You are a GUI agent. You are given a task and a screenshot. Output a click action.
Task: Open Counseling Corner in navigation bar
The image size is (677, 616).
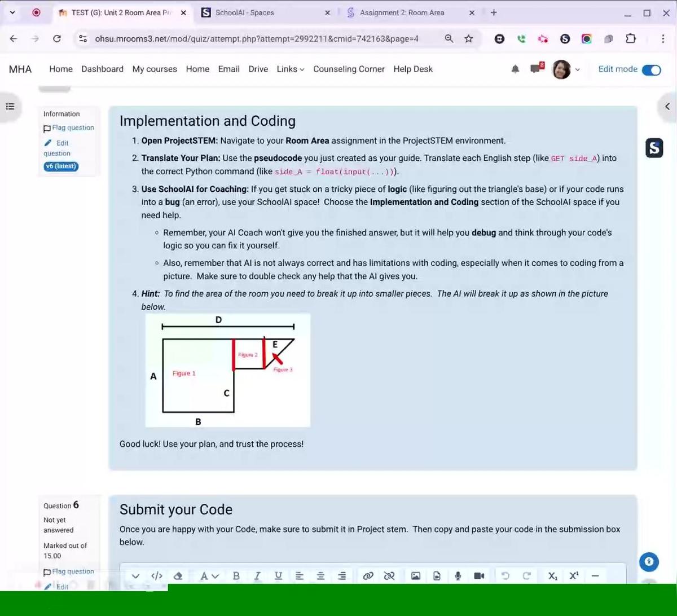[x=349, y=69]
